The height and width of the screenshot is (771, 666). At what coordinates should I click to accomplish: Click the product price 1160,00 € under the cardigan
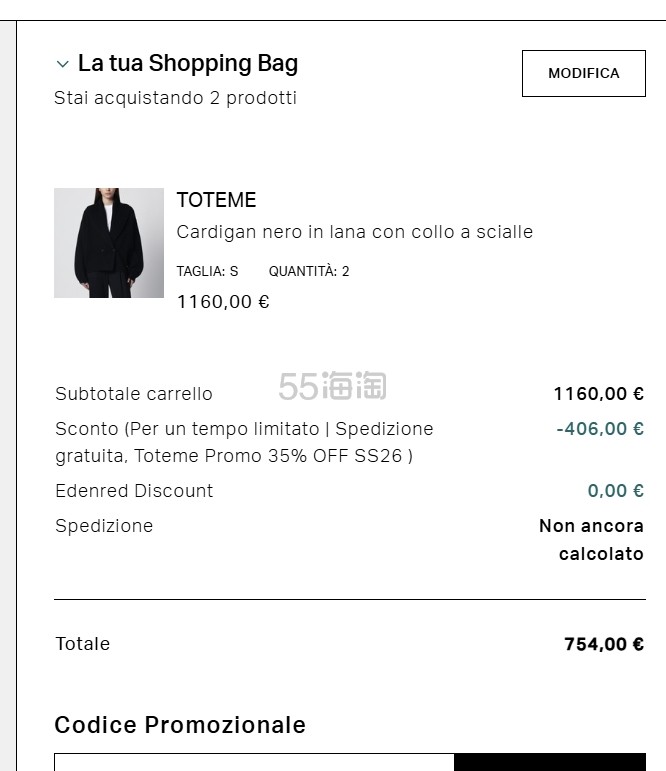223,302
